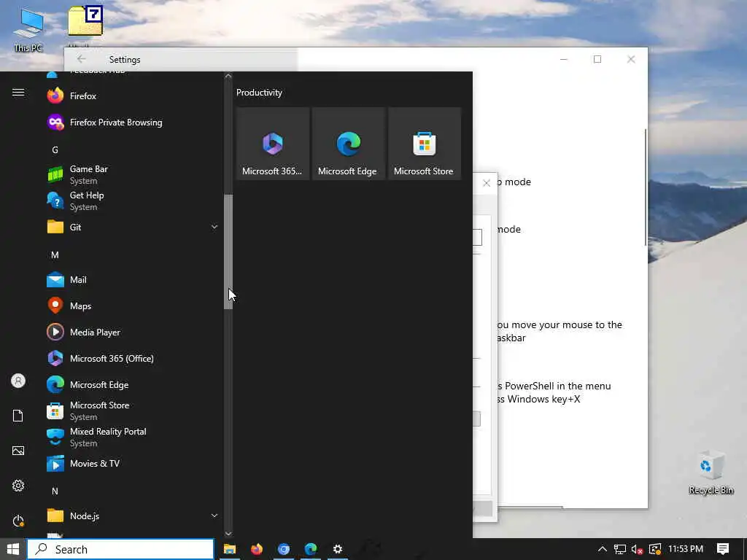Open the Power options icon
747x560 pixels.
18,521
